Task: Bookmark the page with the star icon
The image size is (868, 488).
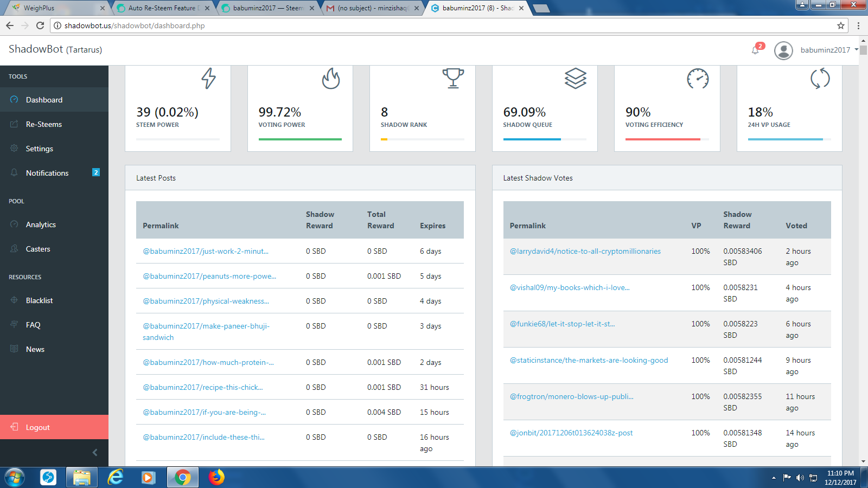Action: click(841, 25)
